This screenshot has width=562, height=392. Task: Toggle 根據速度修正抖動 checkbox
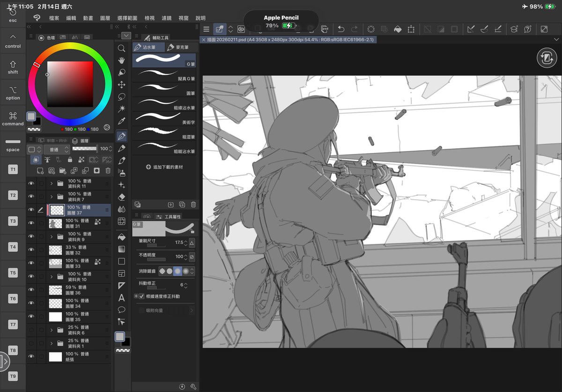[141, 297]
